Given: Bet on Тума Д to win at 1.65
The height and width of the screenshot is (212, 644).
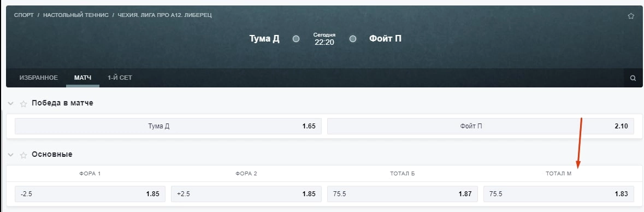Looking at the screenshot, I should 168,127.
